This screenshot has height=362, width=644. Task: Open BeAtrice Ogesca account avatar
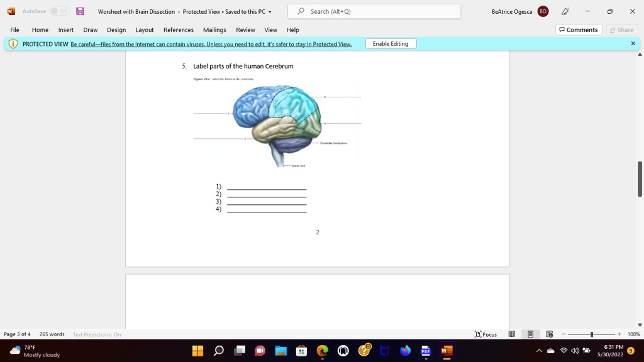click(x=543, y=11)
